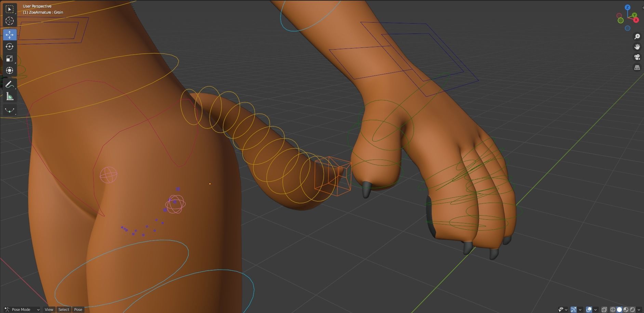
Task: Click the orange cube bone shape at tail tip
Action: [333, 176]
